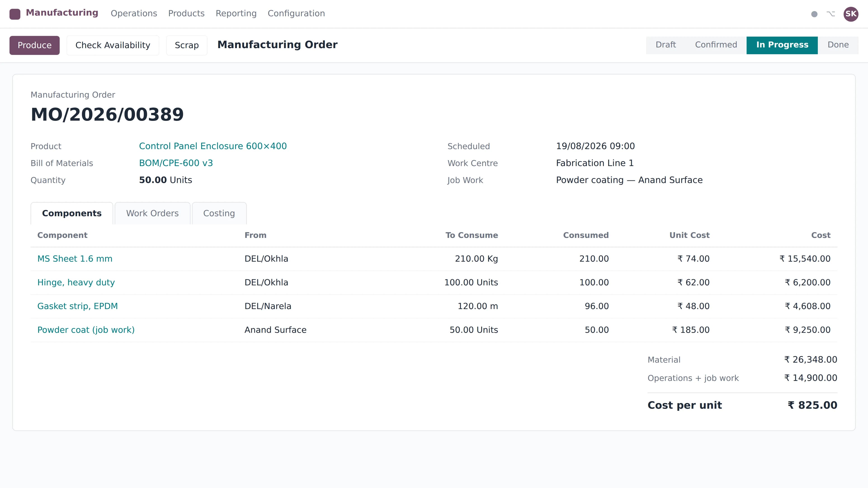868x488 pixels.
Task: Click the 96.00 consumed cell
Action: pyautogui.click(x=597, y=306)
